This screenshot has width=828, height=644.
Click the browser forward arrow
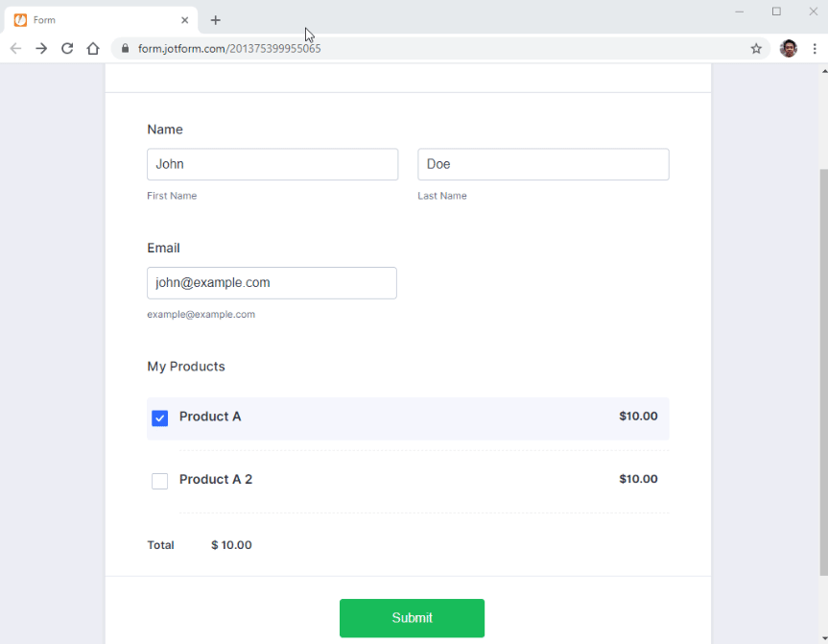(41, 49)
